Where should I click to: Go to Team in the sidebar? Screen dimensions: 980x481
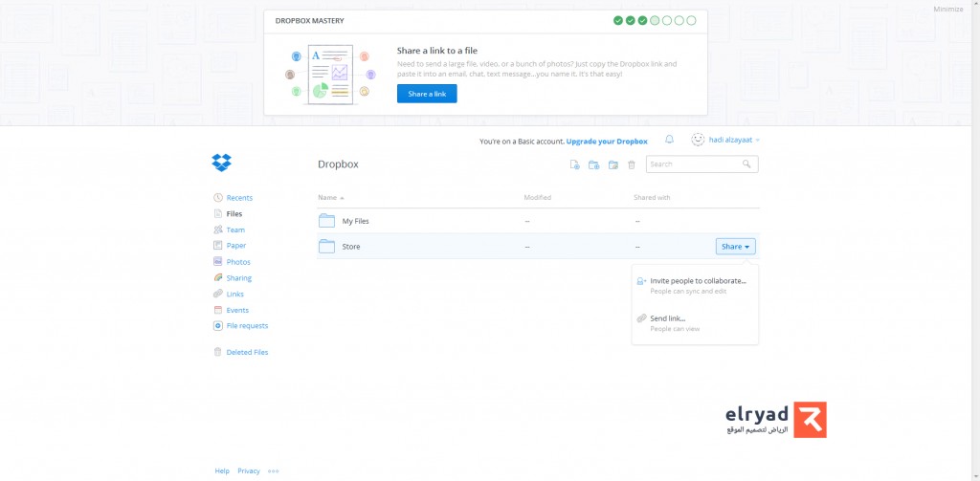(x=235, y=230)
